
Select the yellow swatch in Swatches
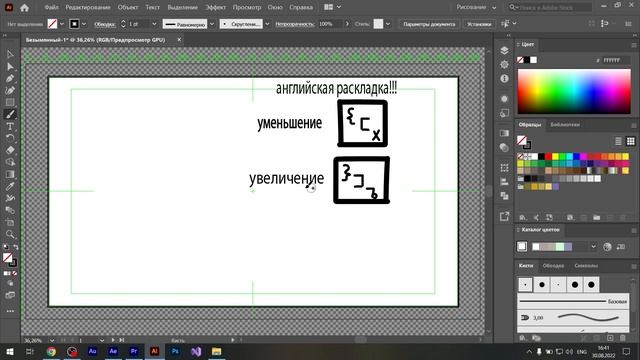556,156
